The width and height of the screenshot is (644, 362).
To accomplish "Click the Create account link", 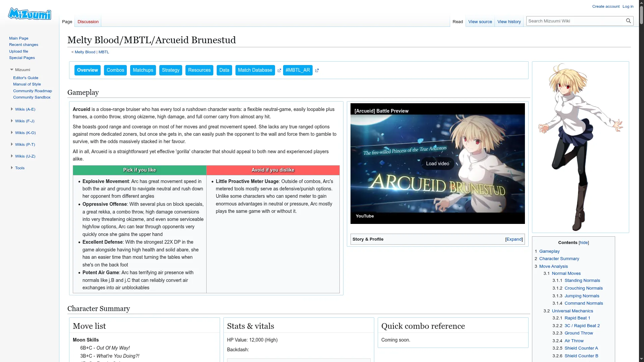I will click(x=605, y=6).
